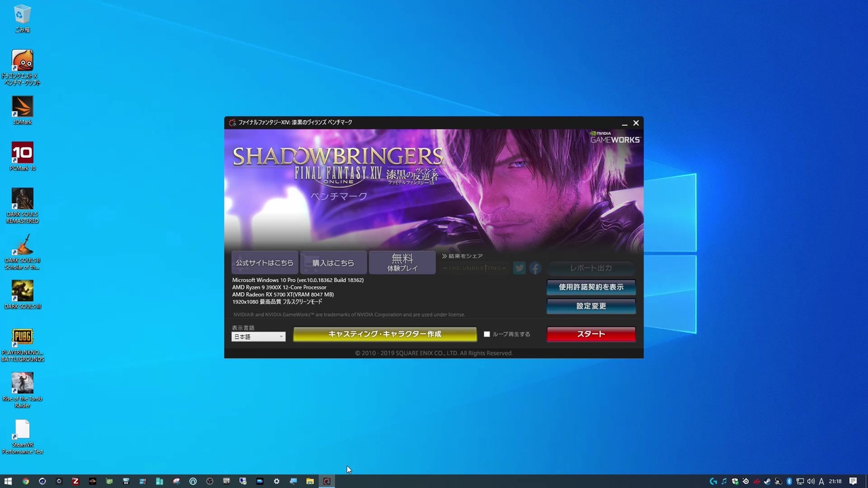Select the DARK SOULS III desktop icon
Screen dimensions: 868x488
[22, 296]
